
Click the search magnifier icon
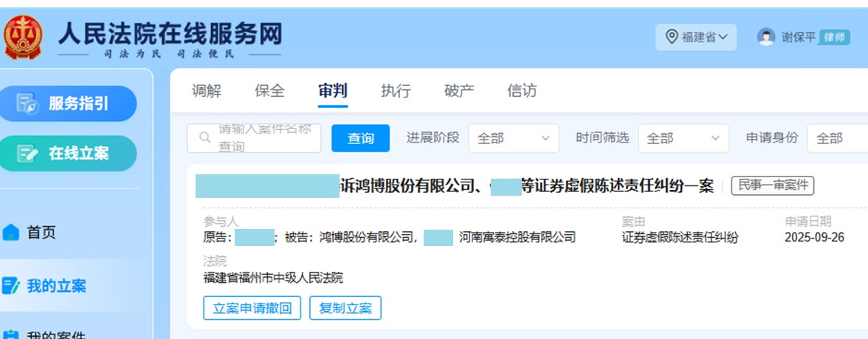click(x=204, y=137)
